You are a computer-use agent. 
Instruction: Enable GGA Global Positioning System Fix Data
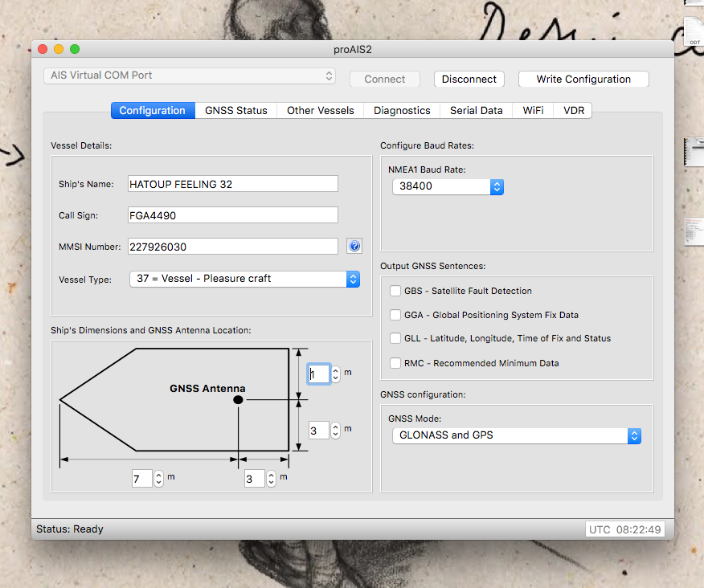[395, 315]
